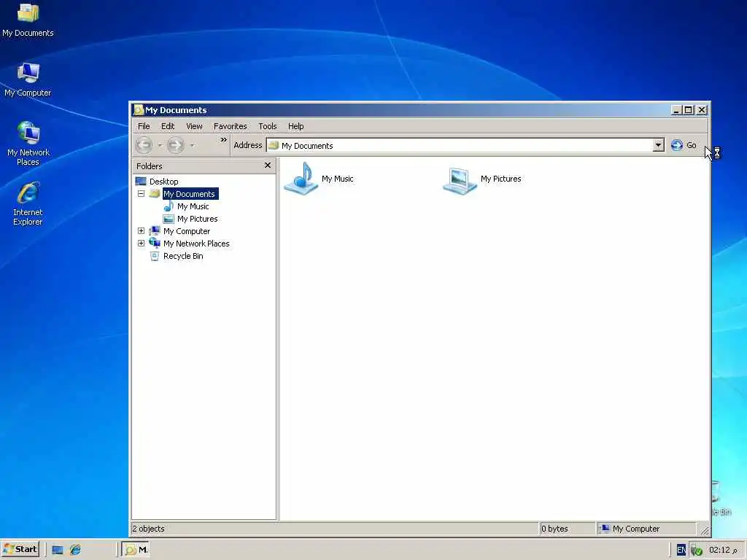747x560 pixels.
Task: Select Recycle Bin in the folder tree
Action: click(183, 256)
